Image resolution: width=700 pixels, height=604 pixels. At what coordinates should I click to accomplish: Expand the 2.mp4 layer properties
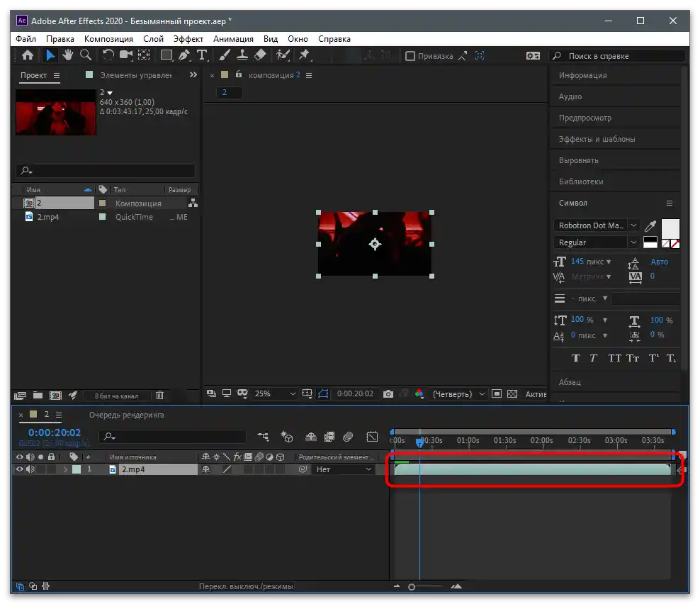pyautogui.click(x=65, y=469)
